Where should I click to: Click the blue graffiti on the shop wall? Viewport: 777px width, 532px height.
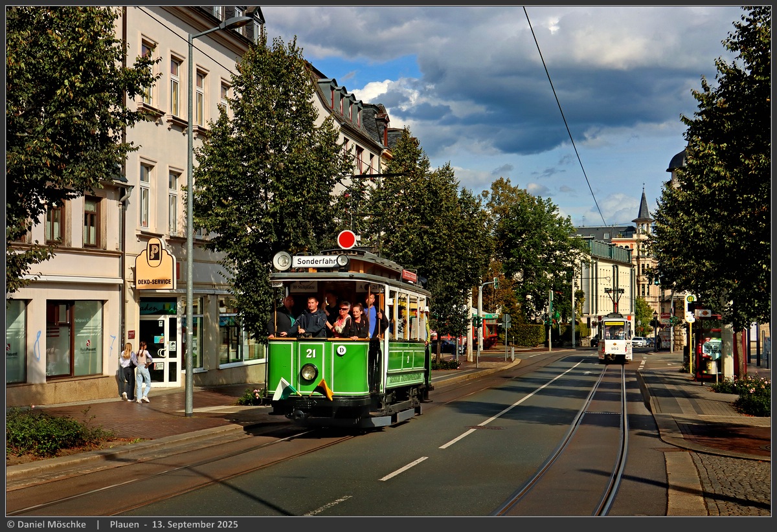(x=37, y=346)
